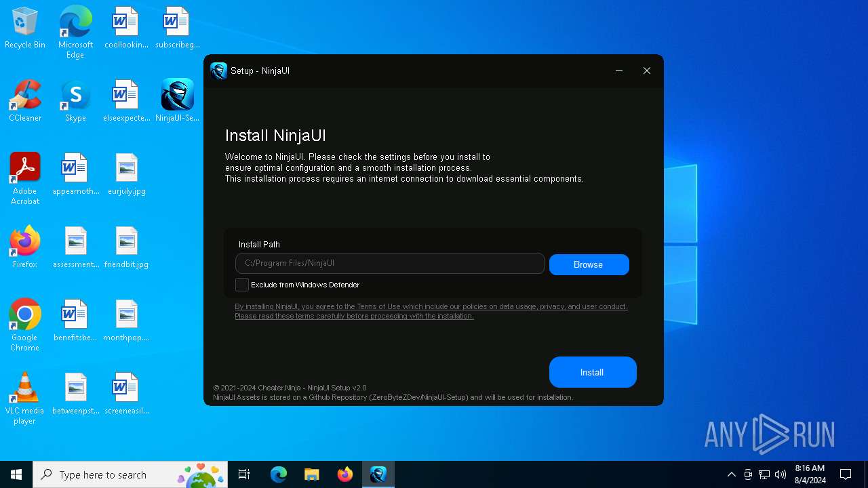Screen dimensions: 868x488
Task: Launch Edge from the taskbar
Action: point(279,474)
